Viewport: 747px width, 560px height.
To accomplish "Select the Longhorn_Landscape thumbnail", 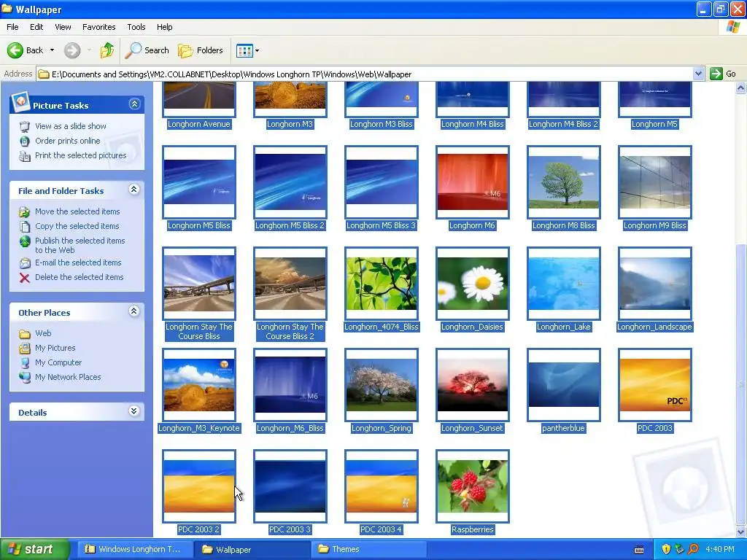I will (655, 284).
